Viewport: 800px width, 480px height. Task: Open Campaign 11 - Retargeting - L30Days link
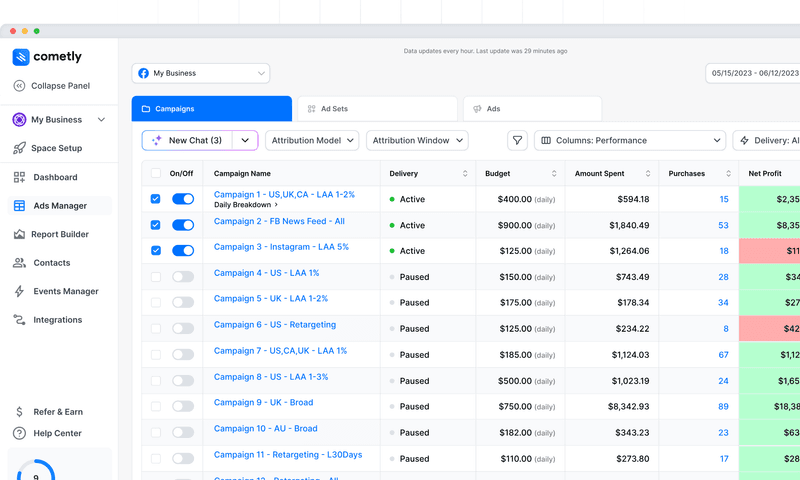point(288,454)
